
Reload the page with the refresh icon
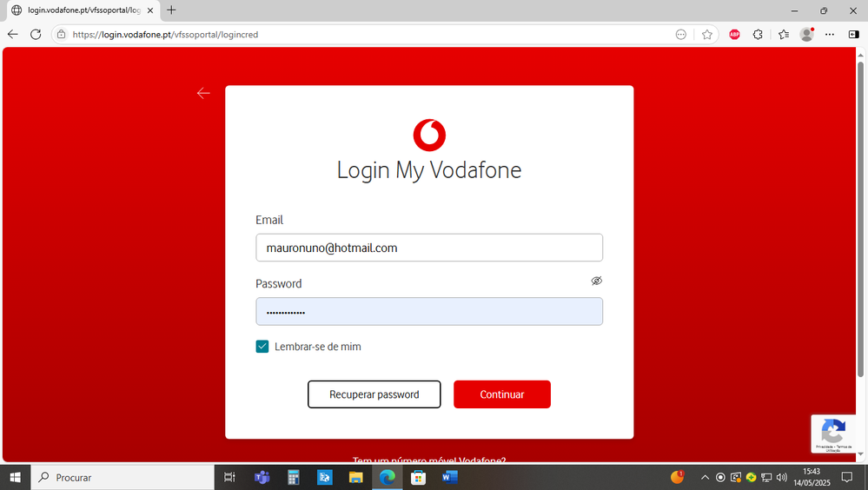36,35
